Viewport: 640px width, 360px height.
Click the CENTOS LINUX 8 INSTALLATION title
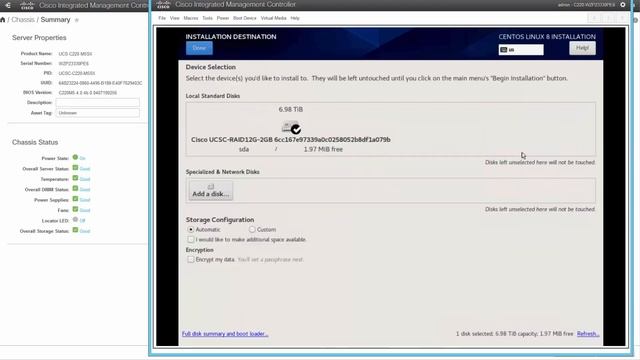(547, 37)
